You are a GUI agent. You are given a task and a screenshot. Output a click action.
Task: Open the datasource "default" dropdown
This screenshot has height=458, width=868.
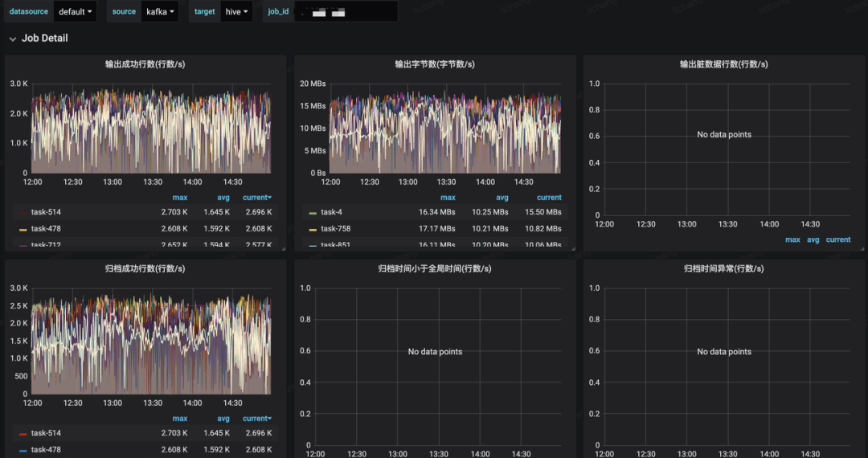click(x=76, y=12)
